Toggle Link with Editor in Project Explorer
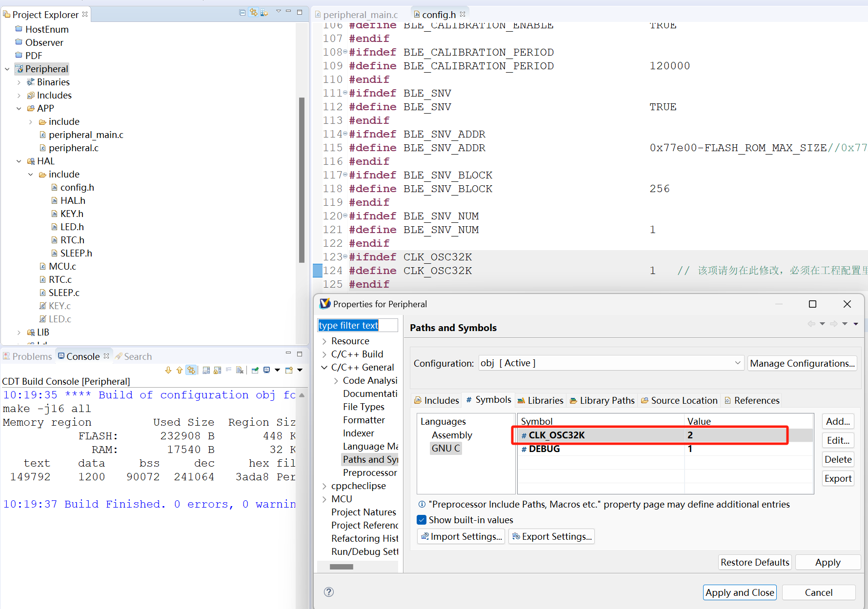 (253, 13)
